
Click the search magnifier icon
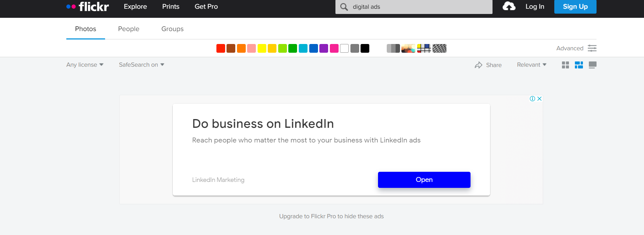(x=344, y=7)
